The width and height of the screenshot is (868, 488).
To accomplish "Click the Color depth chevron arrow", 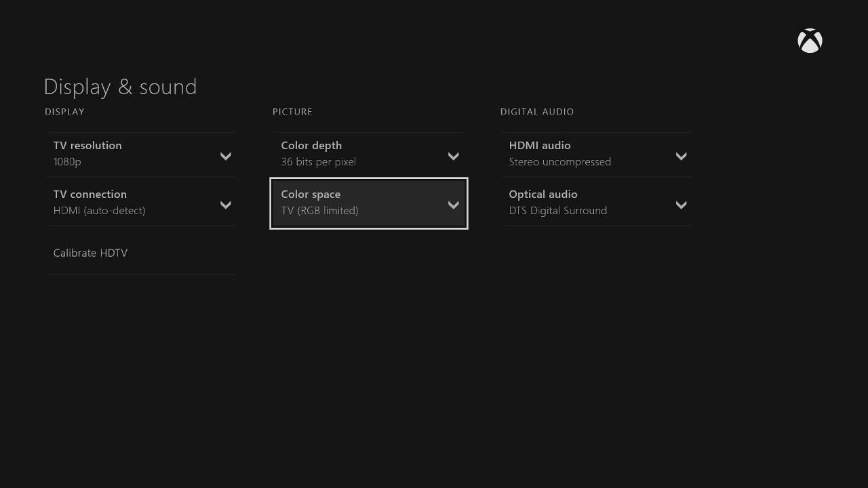I will pyautogui.click(x=454, y=157).
